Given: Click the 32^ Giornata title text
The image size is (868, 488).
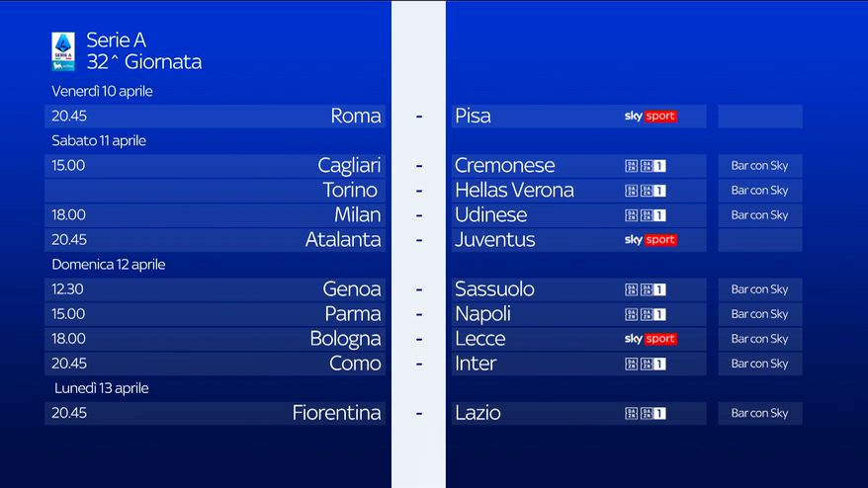Looking at the screenshot, I should coord(143,62).
